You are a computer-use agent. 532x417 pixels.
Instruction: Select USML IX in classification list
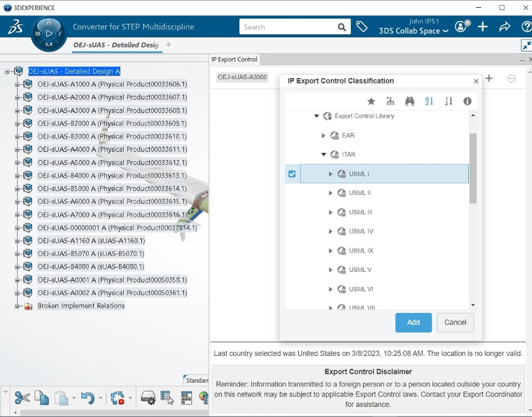361,251
